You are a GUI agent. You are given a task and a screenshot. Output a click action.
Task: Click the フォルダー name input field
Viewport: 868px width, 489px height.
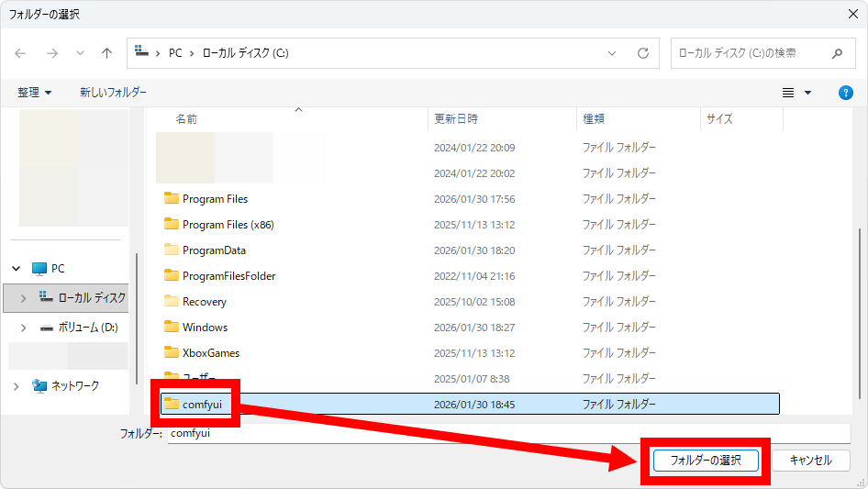pos(509,433)
